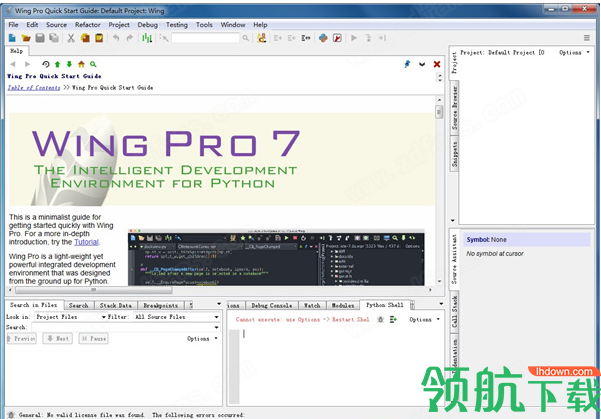
Task: Click the step into debug icon
Action: tap(368, 38)
